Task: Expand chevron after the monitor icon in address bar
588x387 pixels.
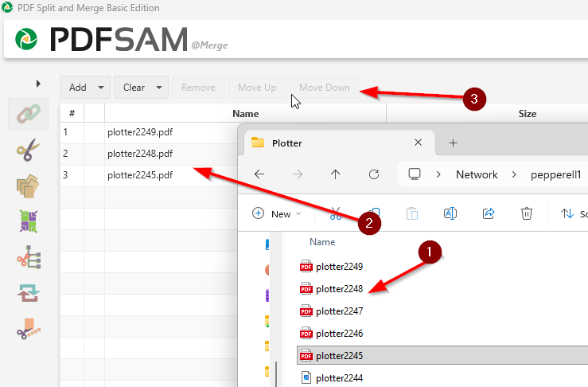Action: pos(438,174)
